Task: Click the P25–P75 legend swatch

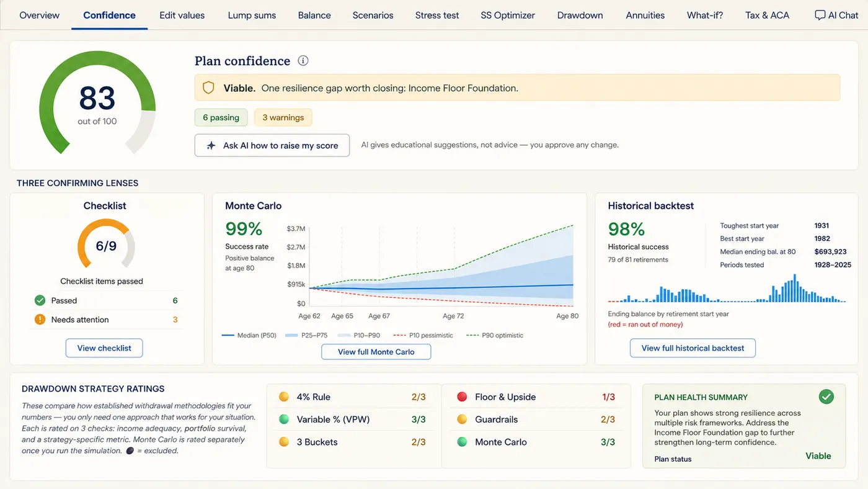Action: (291, 335)
